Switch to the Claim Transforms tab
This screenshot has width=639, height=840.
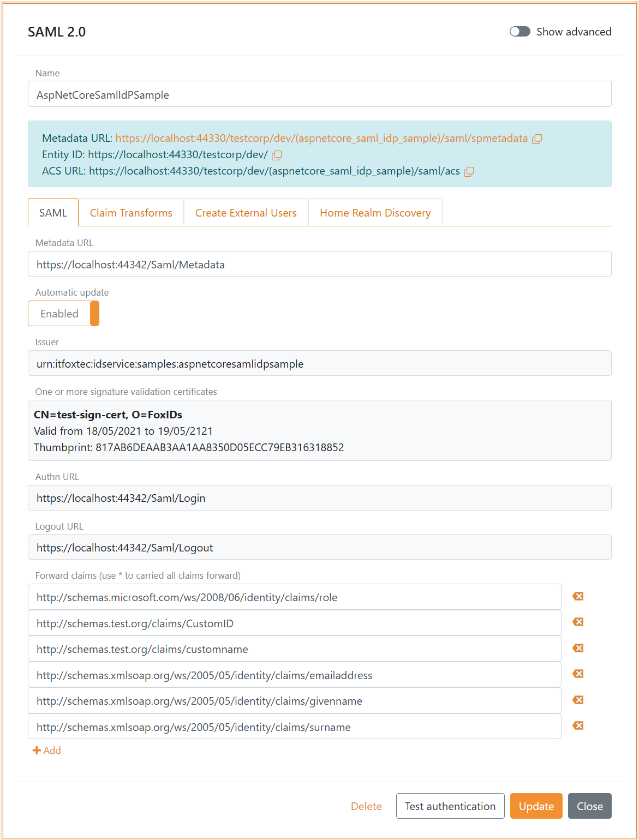[131, 212]
